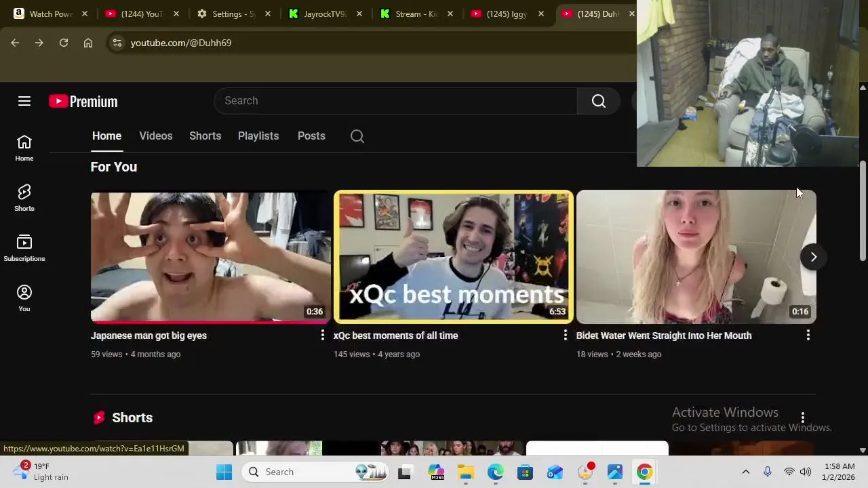The width and height of the screenshot is (868, 488).
Task: Close the Settings browser tab
Action: 268,14
